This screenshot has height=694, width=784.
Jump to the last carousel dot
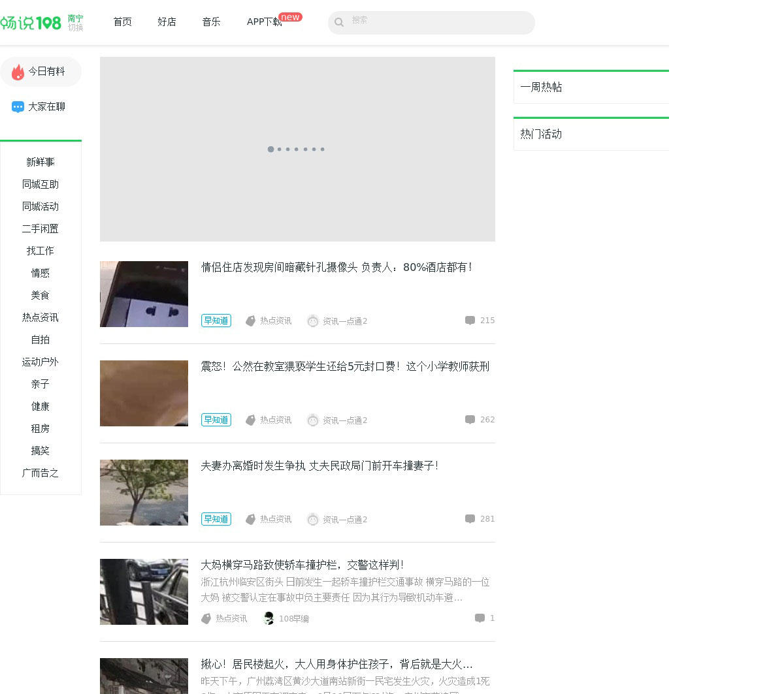coord(322,150)
